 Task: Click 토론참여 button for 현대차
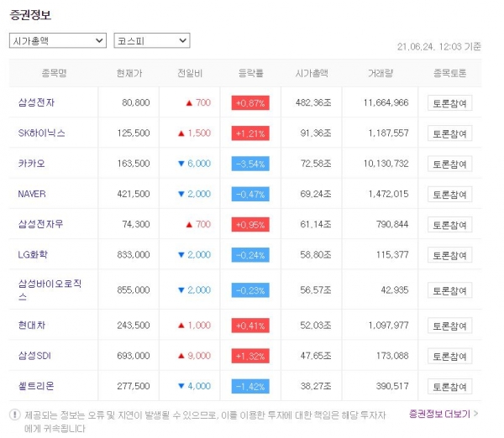click(x=449, y=326)
